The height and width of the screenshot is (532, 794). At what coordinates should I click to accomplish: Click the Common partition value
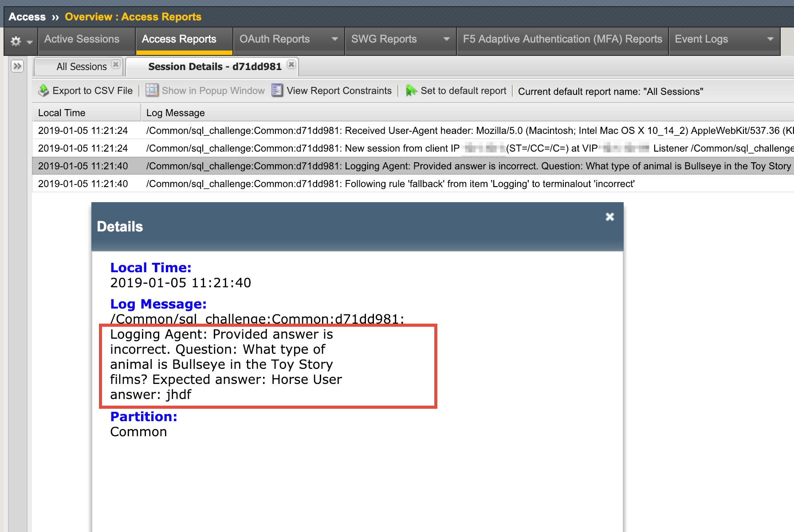(x=138, y=432)
